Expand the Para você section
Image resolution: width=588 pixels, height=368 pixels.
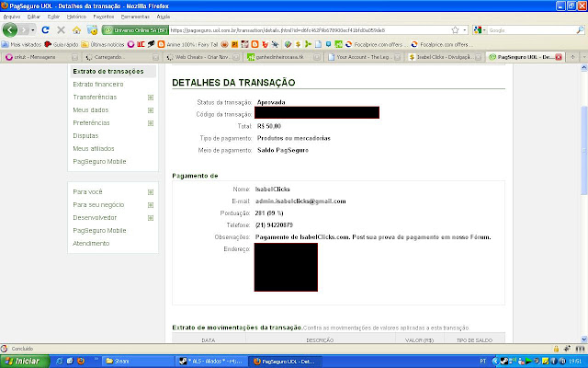[151, 192]
